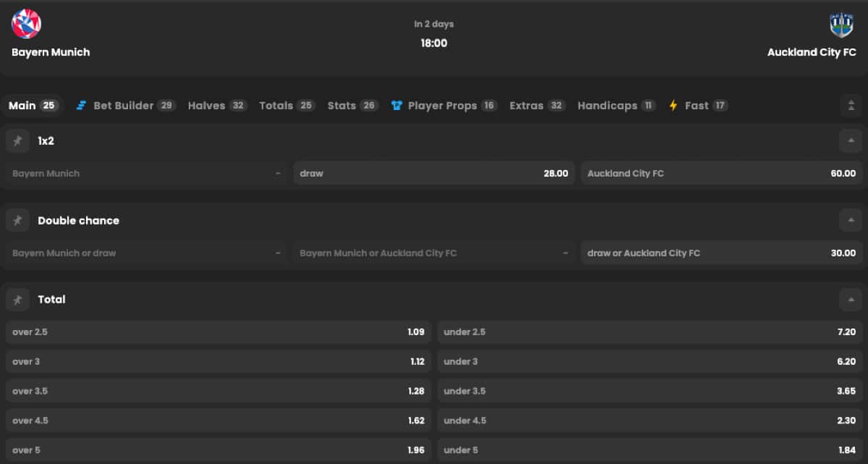The height and width of the screenshot is (464, 868).
Task: Click the 'In 2 days' label
Action: [434, 24]
